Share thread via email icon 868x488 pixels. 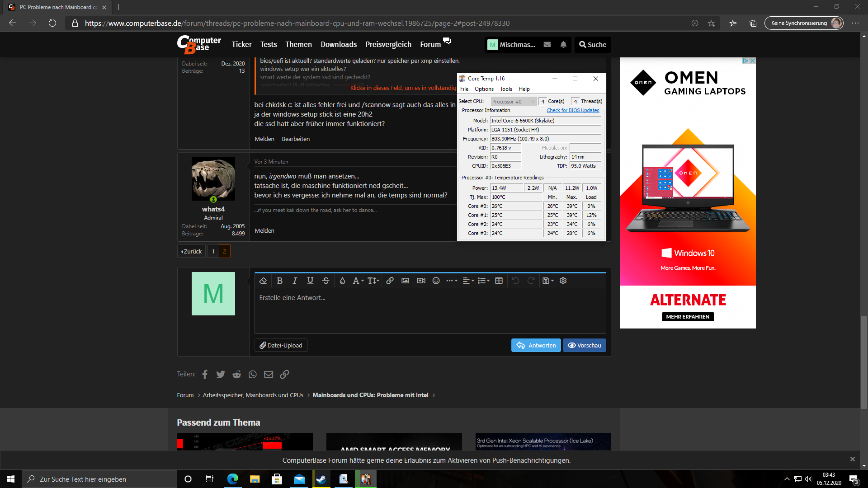pyautogui.click(x=269, y=374)
